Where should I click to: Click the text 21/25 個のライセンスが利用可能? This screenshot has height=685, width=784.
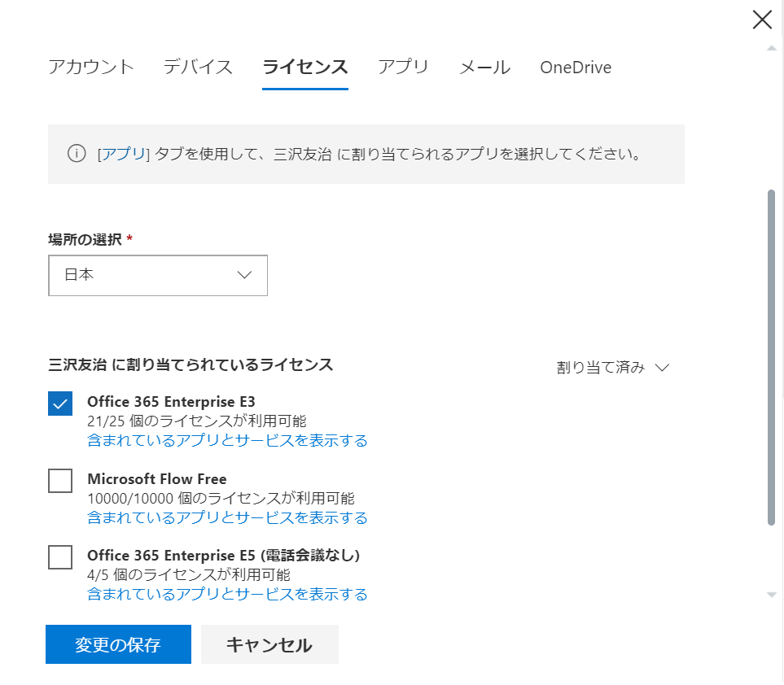(x=197, y=421)
